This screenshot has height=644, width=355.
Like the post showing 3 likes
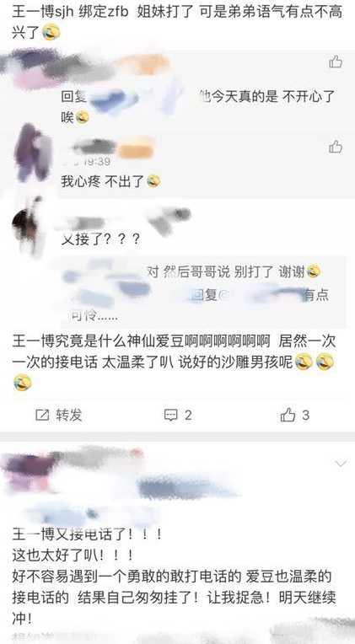[x=288, y=415]
